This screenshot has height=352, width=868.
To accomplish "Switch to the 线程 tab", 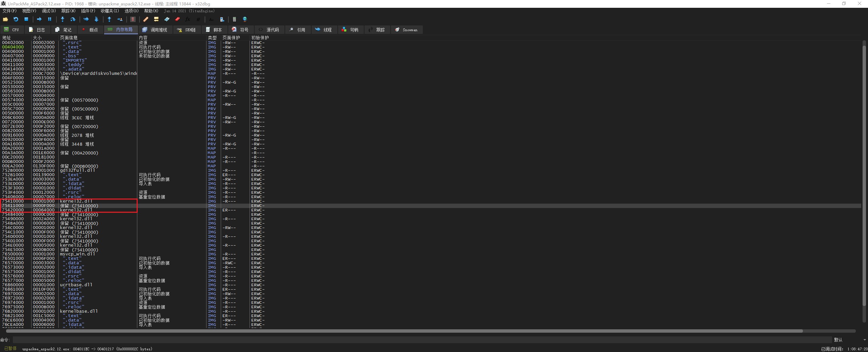I will pos(324,30).
